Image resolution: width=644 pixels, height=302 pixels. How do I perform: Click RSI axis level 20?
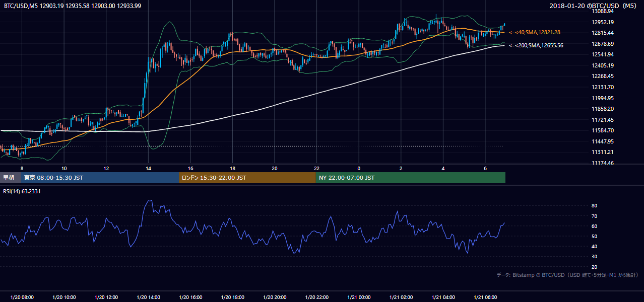tap(594, 267)
